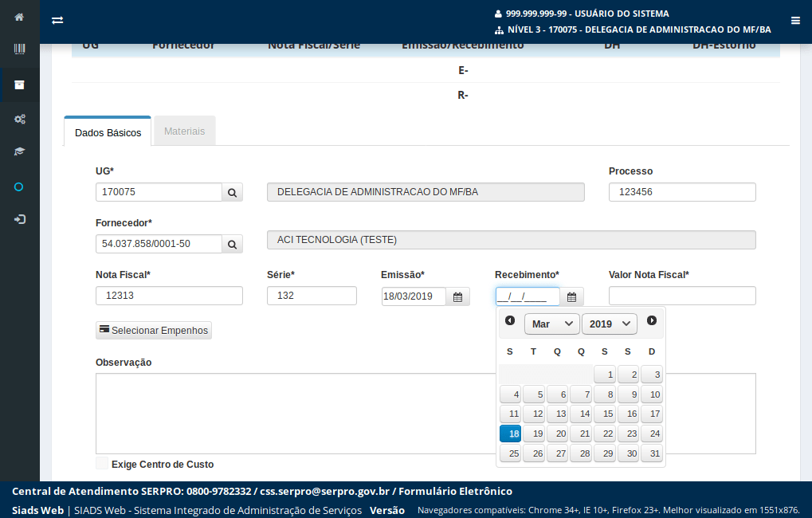This screenshot has height=518, width=812.
Task: Open the Emissão calendar icon
Action: (x=457, y=296)
